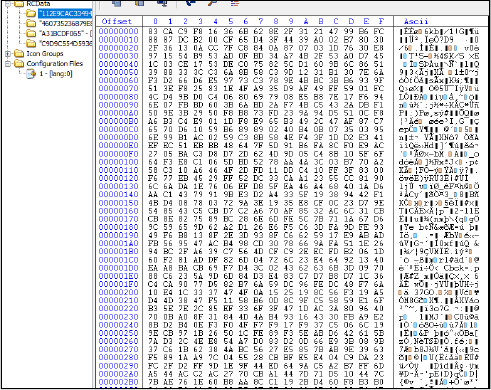This screenshot has width=491, height=390.
Task: Select the Configuration Files tree label
Action: point(54,63)
